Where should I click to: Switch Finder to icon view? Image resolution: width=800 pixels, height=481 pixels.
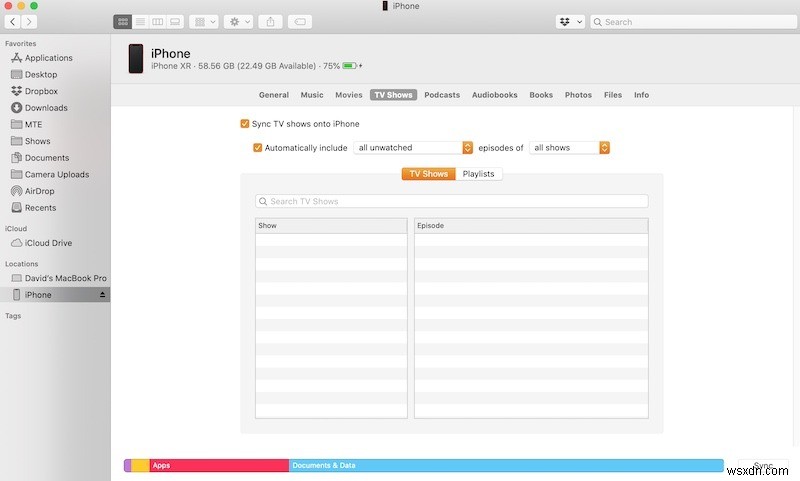(x=122, y=22)
